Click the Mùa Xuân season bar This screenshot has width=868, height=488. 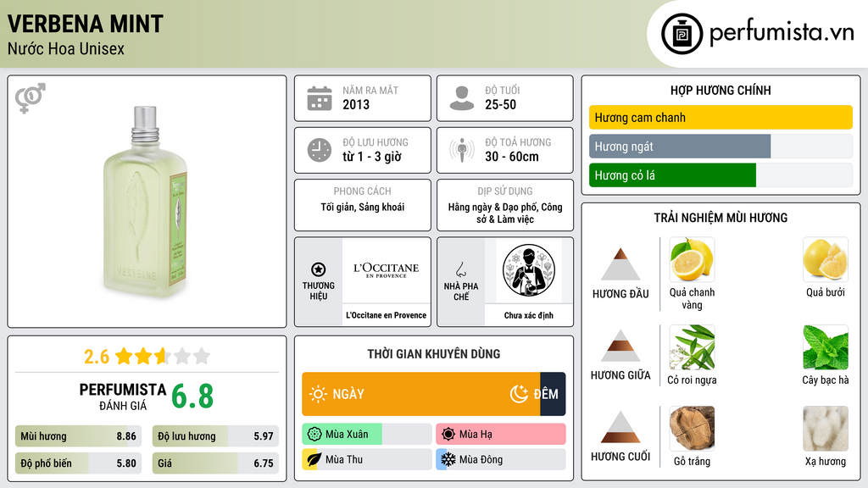point(367,435)
